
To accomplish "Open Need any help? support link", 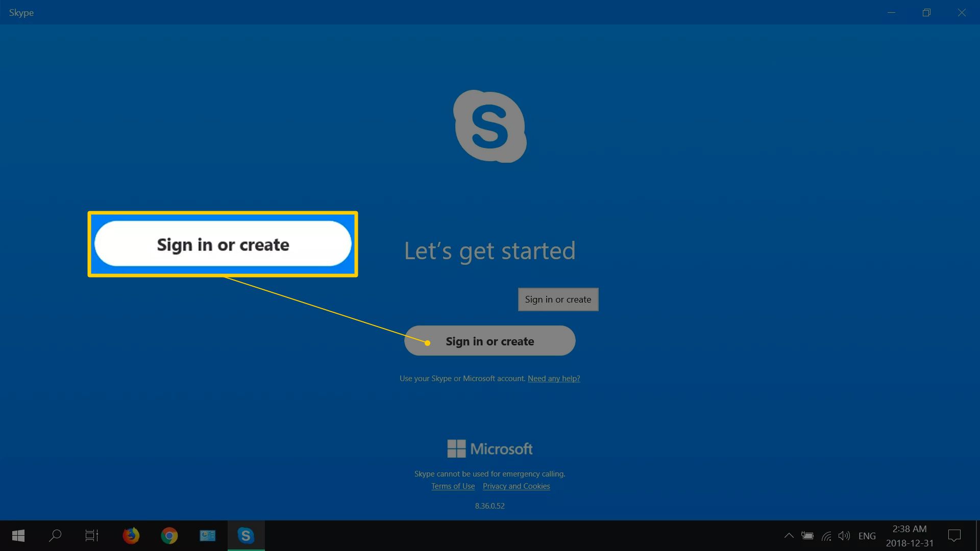I will coord(554,378).
